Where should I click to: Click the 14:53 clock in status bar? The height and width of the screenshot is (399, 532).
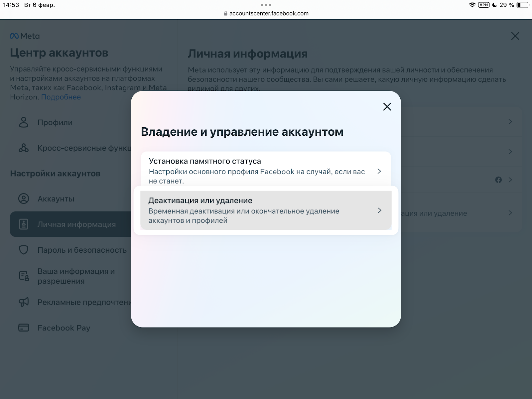click(x=11, y=5)
